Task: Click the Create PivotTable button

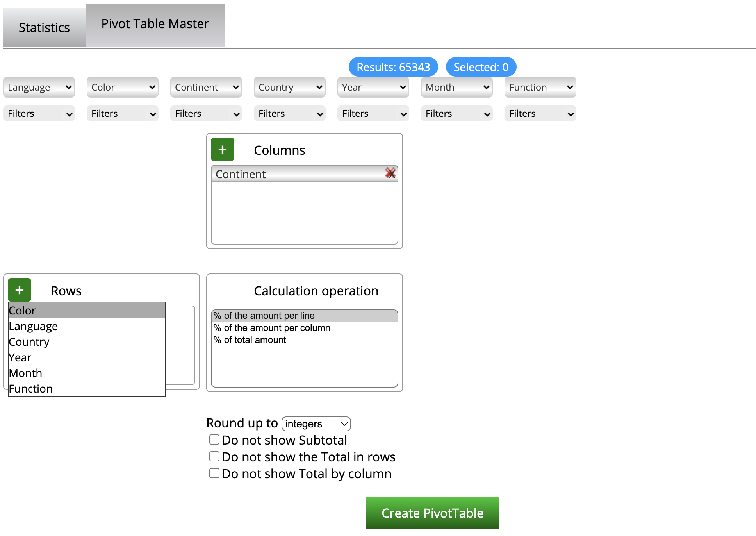Action: coord(433,513)
